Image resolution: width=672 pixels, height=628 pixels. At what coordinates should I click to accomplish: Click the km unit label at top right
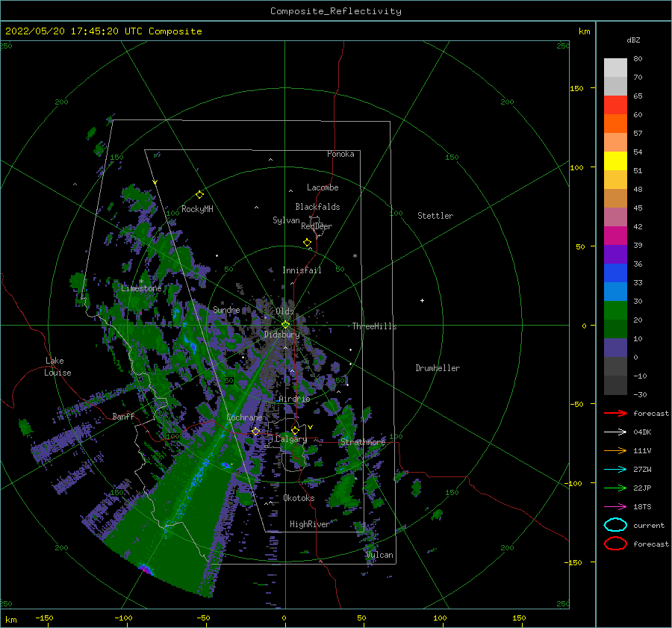pyautogui.click(x=584, y=31)
